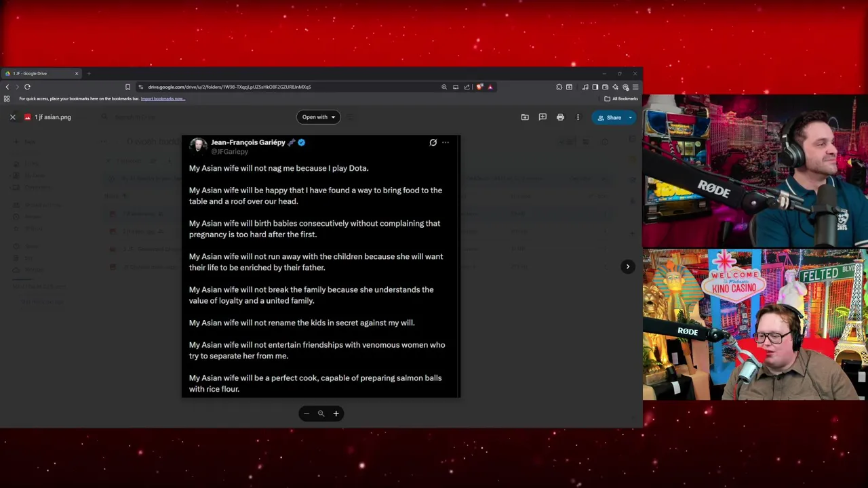Open the All Bookmarks folder
The height and width of the screenshot is (488, 868).
[x=621, y=99]
